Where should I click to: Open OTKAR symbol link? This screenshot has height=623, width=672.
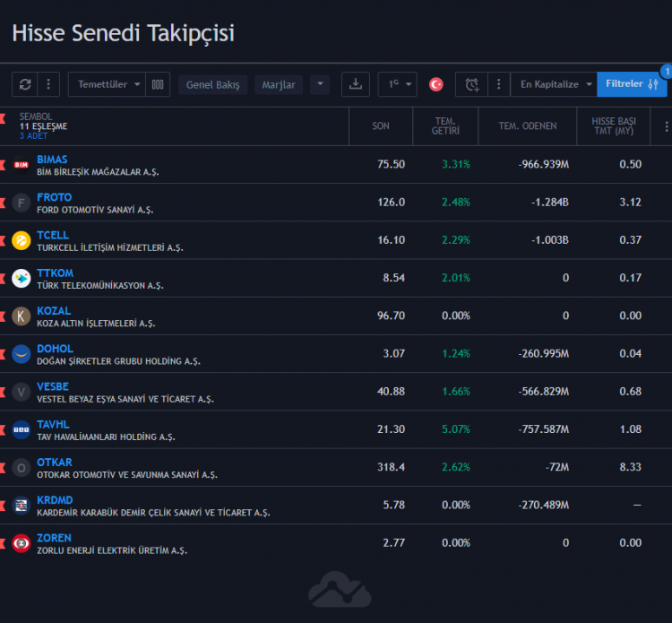tap(55, 463)
